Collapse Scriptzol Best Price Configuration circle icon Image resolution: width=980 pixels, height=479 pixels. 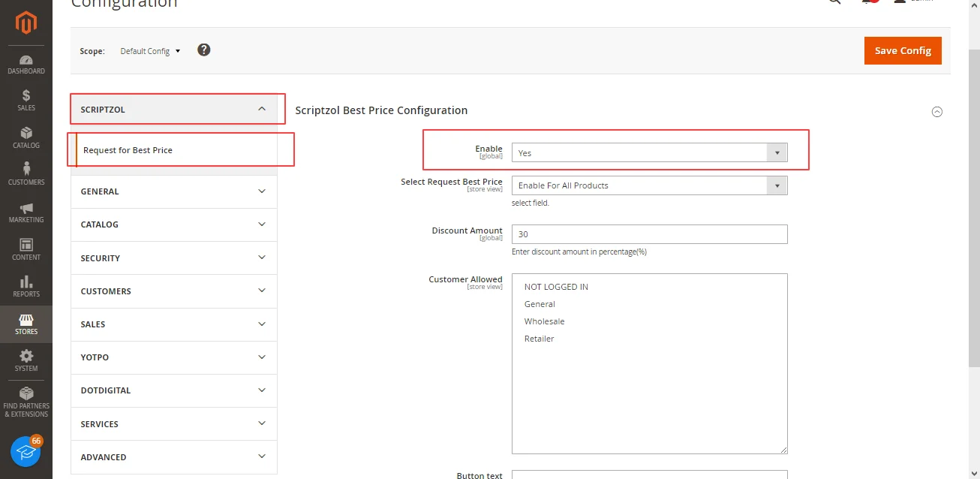point(936,112)
